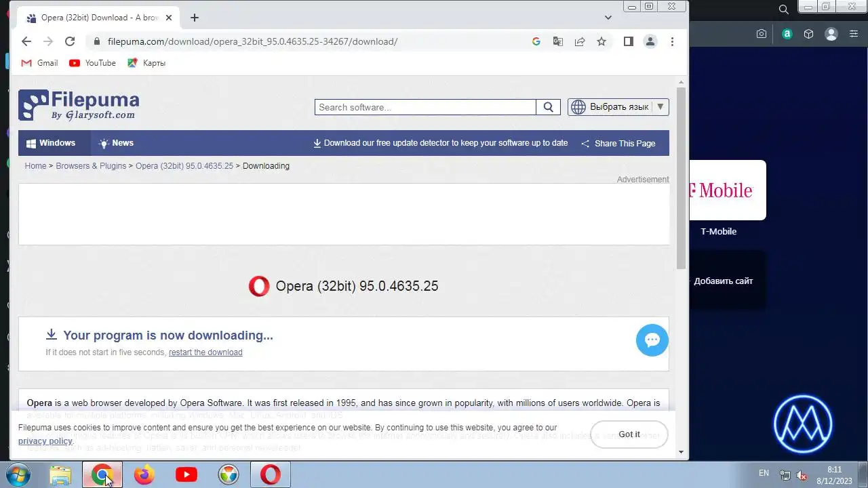
Task: Click restart the download link
Action: point(205,352)
